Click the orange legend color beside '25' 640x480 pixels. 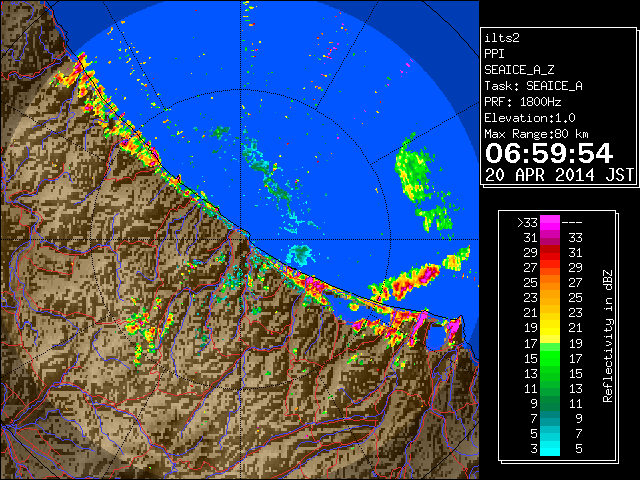(550, 282)
